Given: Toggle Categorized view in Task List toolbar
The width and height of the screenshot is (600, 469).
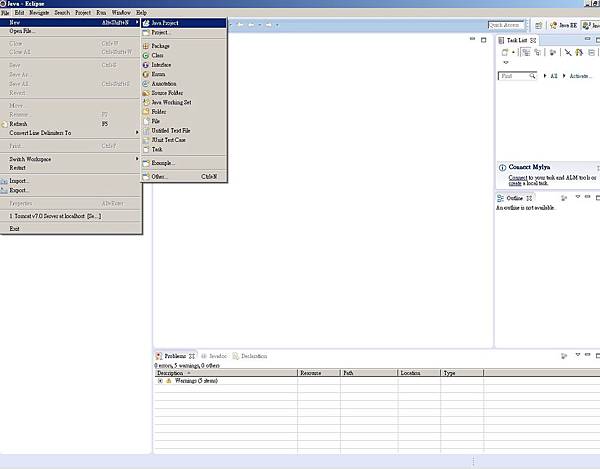Looking at the screenshot, I should (525, 52).
